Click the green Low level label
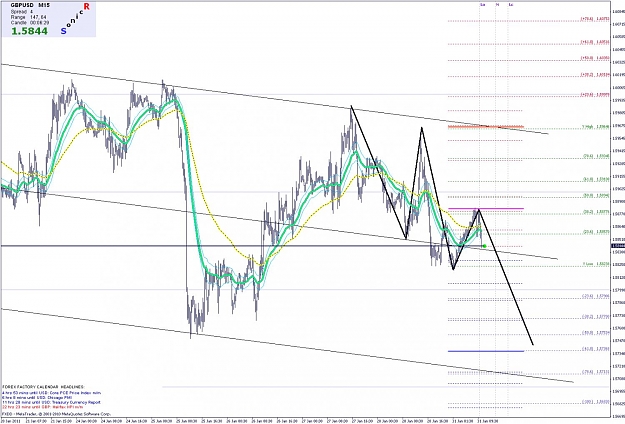The width and height of the screenshot is (625, 424). (x=596, y=264)
